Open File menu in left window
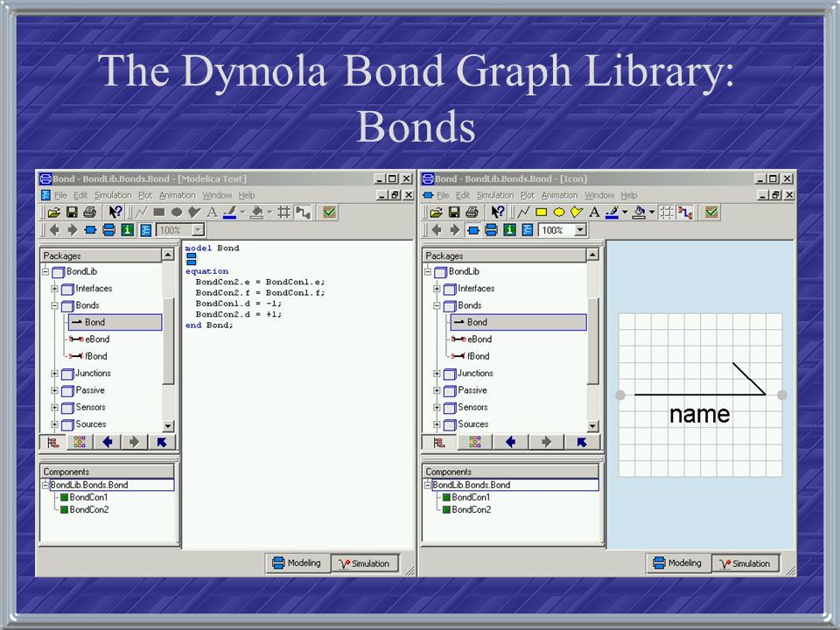This screenshot has width=840, height=630. [60, 195]
